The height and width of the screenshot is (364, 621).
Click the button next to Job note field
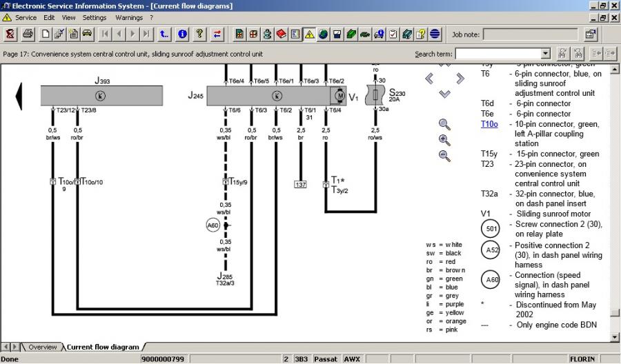591,34
